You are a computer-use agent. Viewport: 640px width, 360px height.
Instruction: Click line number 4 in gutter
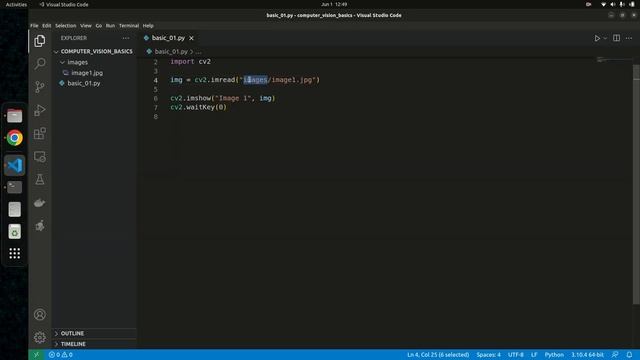(156, 80)
